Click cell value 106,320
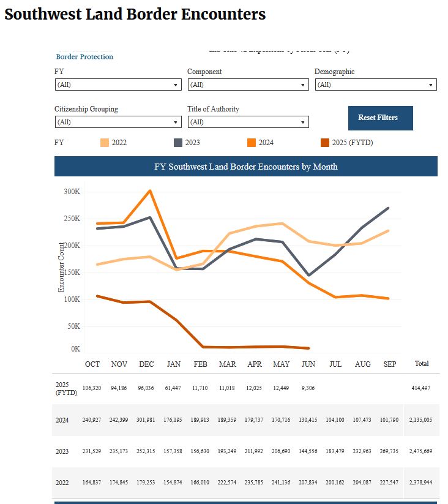The width and height of the screenshot is (448, 504). (x=92, y=388)
